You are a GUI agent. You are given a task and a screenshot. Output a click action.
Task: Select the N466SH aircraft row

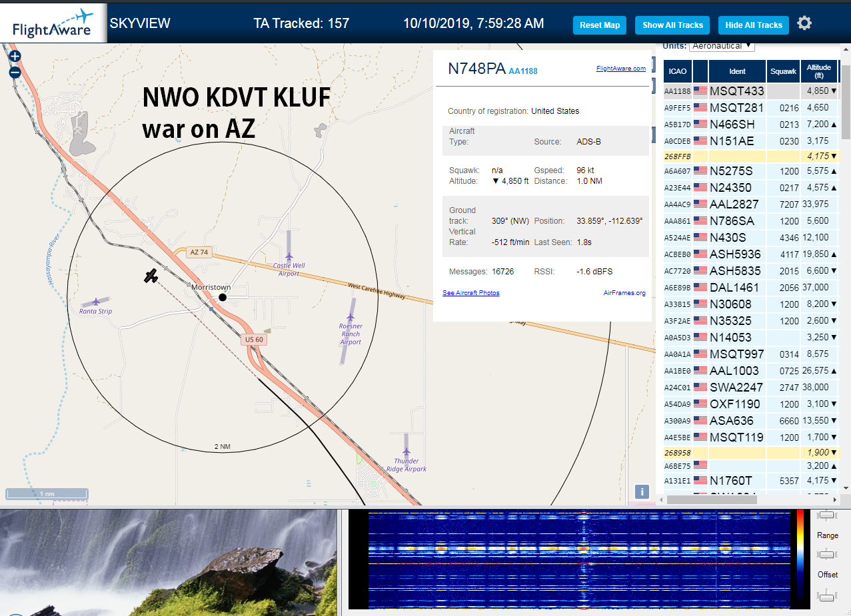[x=751, y=124]
